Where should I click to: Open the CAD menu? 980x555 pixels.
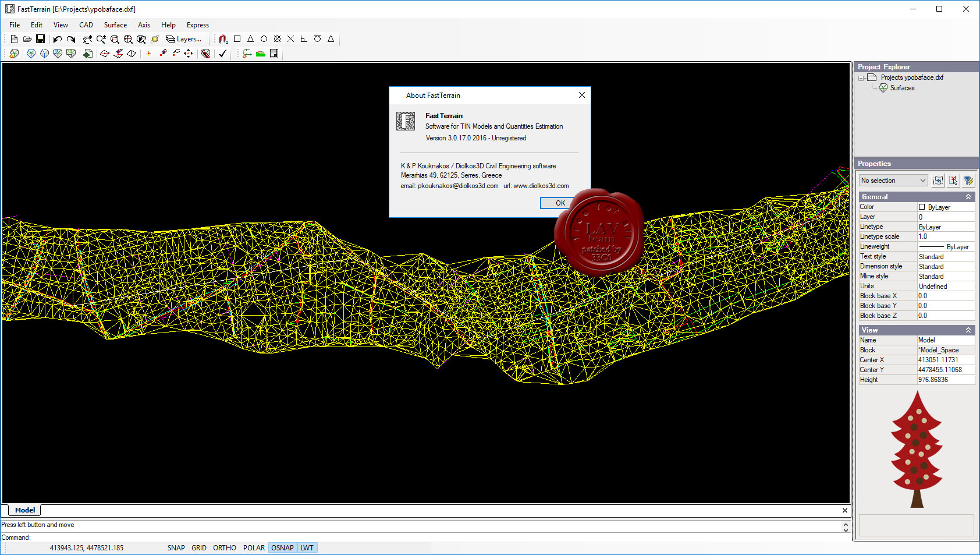point(86,25)
